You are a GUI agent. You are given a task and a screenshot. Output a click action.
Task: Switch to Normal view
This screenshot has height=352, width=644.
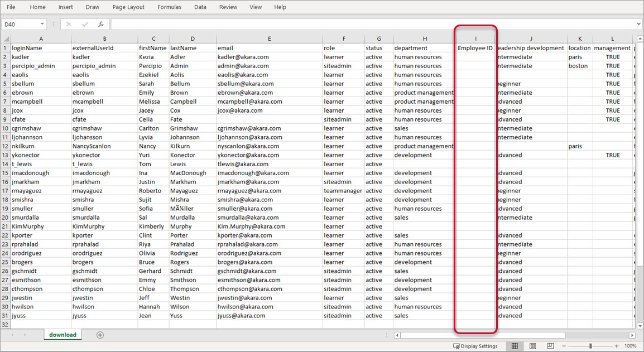pyautogui.click(x=515, y=346)
